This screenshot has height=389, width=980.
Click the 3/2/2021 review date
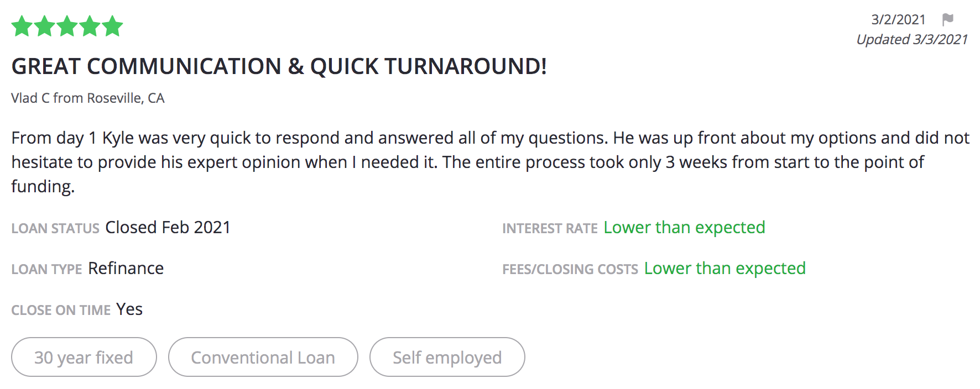[x=898, y=20]
